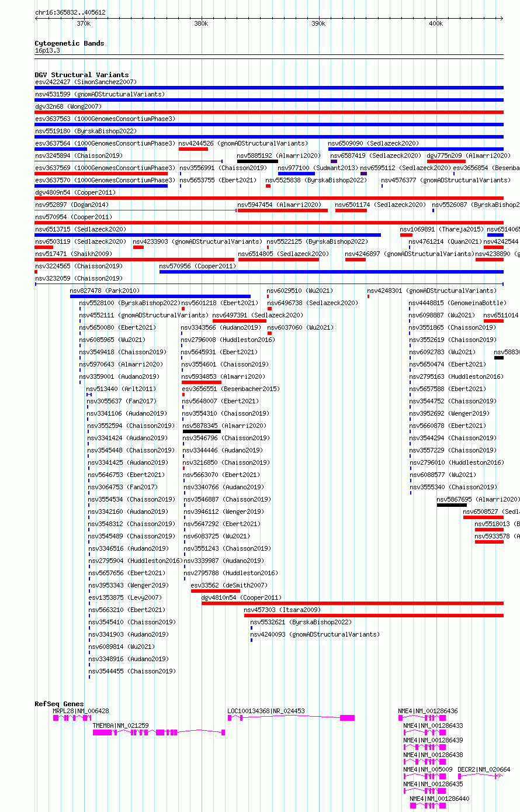Click the DECR2|NM_020664 gene label
Screen dimensions: 520x812
(484, 769)
